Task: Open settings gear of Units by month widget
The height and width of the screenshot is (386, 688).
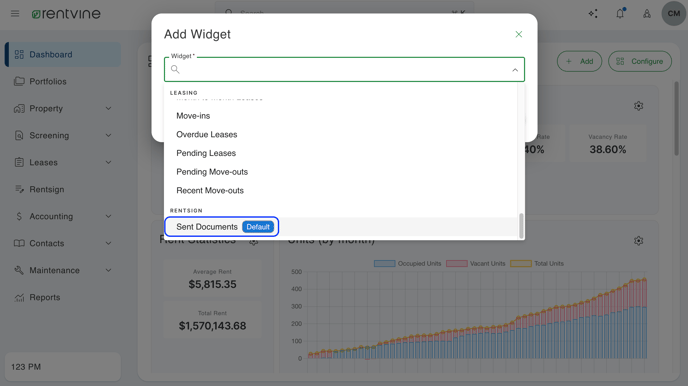Action: click(638, 241)
